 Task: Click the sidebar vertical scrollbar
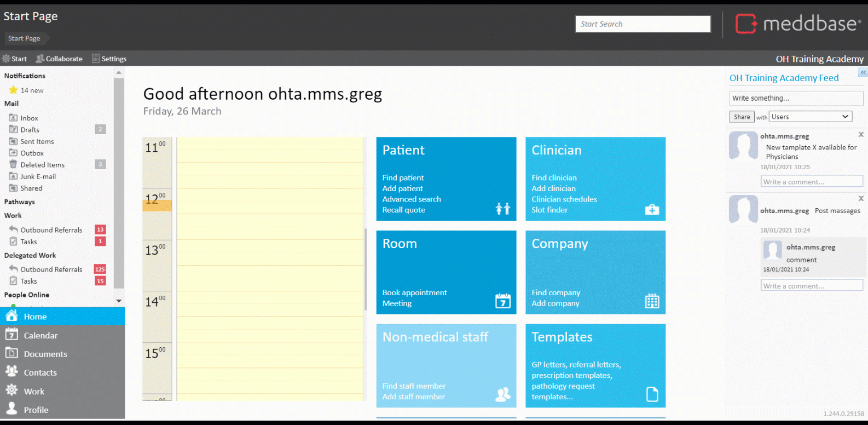tap(119, 183)
